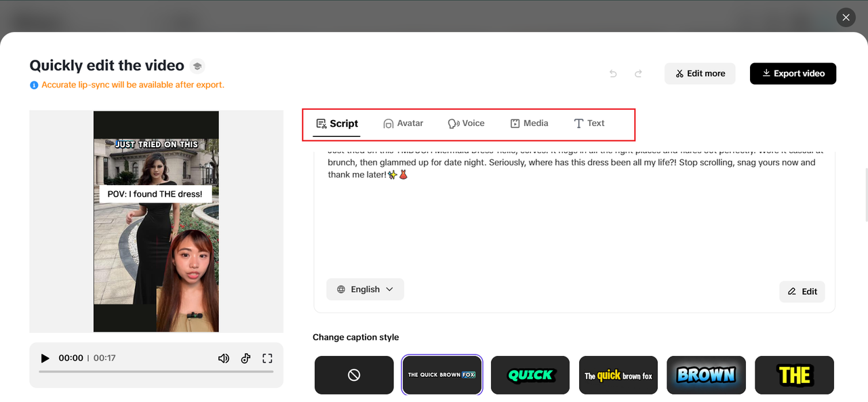868x402 pixels.
Task: Click the lip-sync info icon
Action: pyautogui.click(x=34, y=85)
